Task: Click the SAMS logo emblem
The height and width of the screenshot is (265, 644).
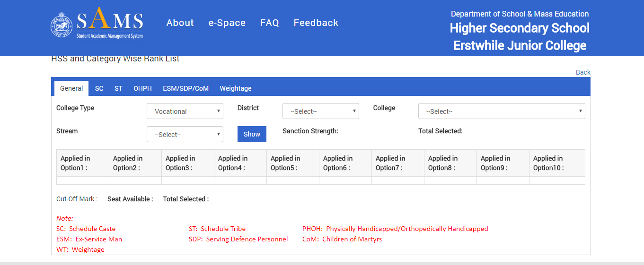Action: pos(62,26)
